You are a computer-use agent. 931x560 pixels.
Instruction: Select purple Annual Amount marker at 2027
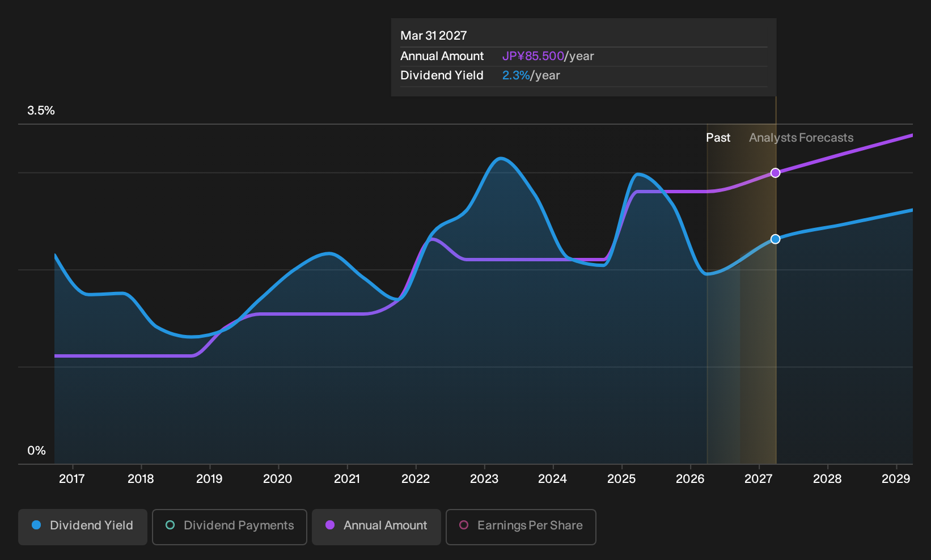point(775,173)
